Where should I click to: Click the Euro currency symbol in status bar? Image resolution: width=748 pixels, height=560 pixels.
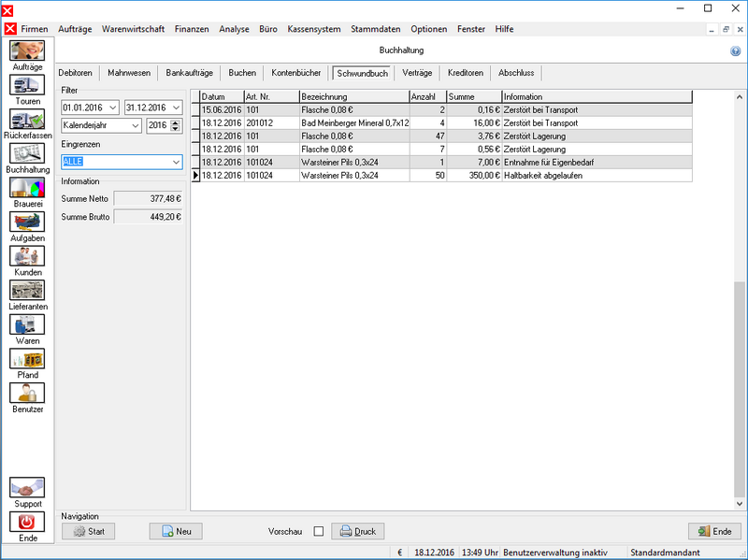(400, 553)
